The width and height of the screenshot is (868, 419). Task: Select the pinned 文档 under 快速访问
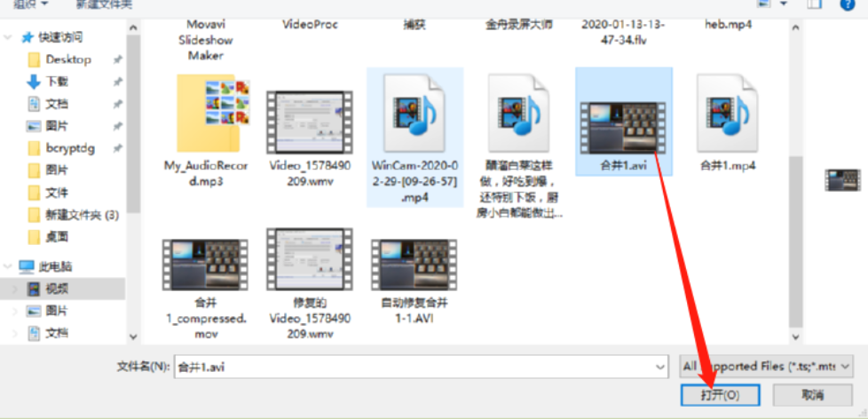click(x=57, y=104)
